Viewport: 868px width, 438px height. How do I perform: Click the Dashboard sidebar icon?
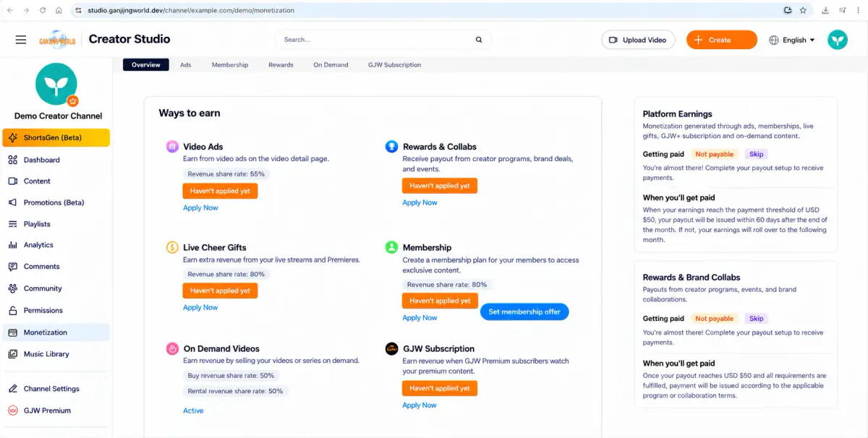pyautogui.click(x=12, y=160)
